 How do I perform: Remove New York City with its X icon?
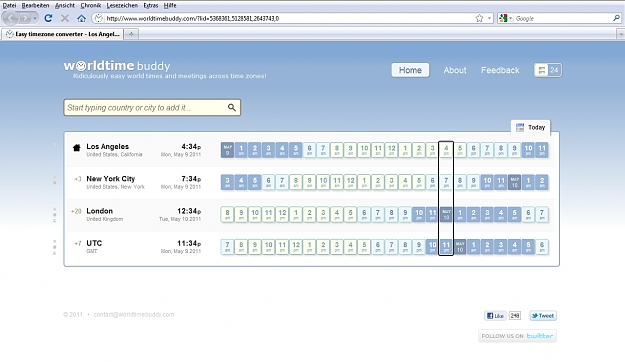[55, 177]
